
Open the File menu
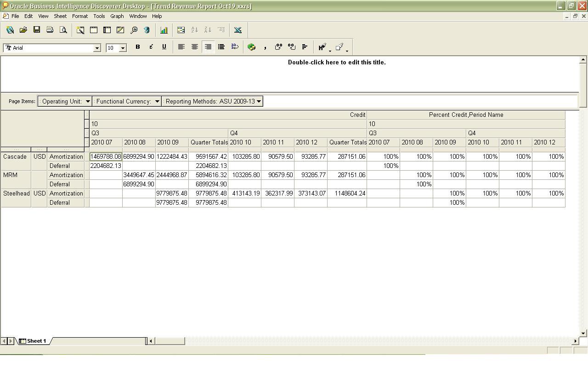15,16
